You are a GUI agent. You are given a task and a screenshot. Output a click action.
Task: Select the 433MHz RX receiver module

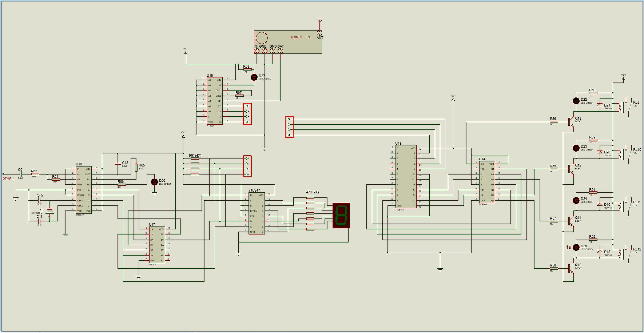tap(288, 42)
